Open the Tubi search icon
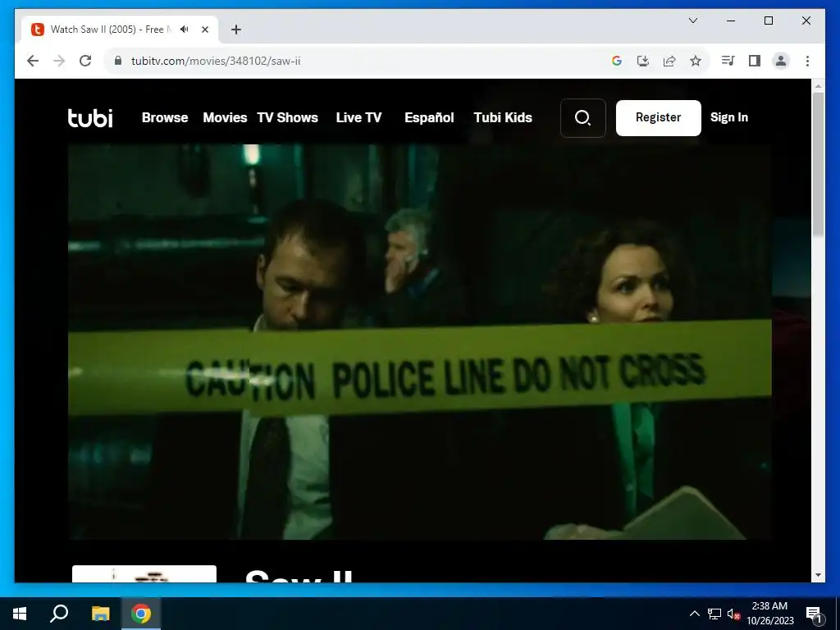Image resolution: width=840 pixels, height=630 pixels. point(583,118)
